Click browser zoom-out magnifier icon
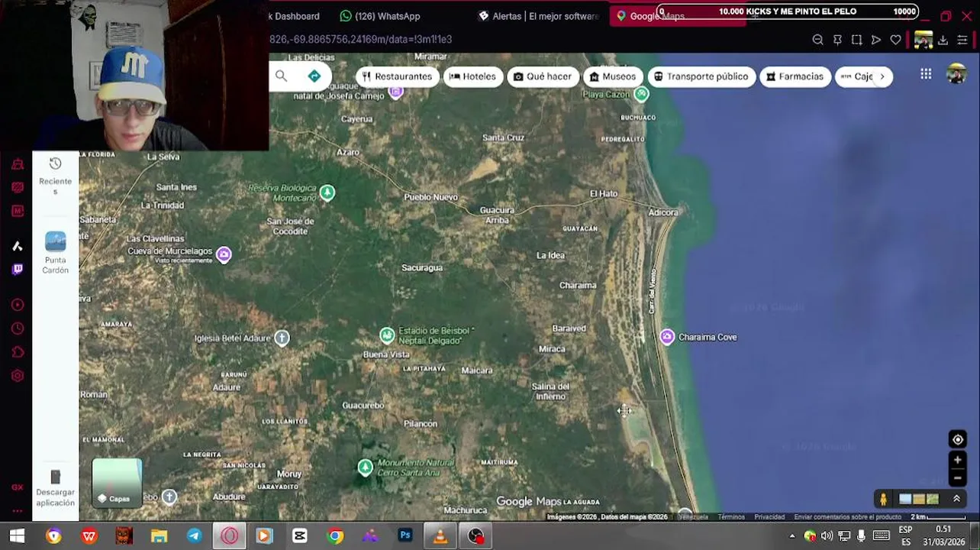Image resolution: width=980 pixels, height=550 pixels. (x=817, y=40)
